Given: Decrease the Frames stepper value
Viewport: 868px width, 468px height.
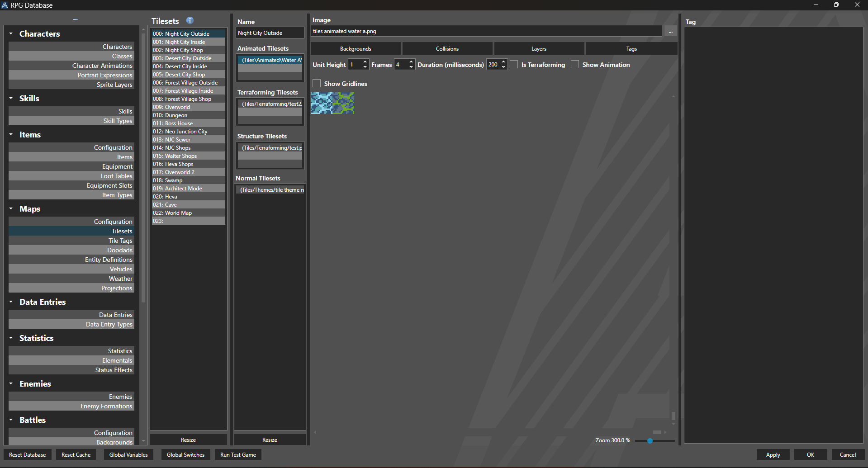Looking at the screenshot, I should 411,67.
